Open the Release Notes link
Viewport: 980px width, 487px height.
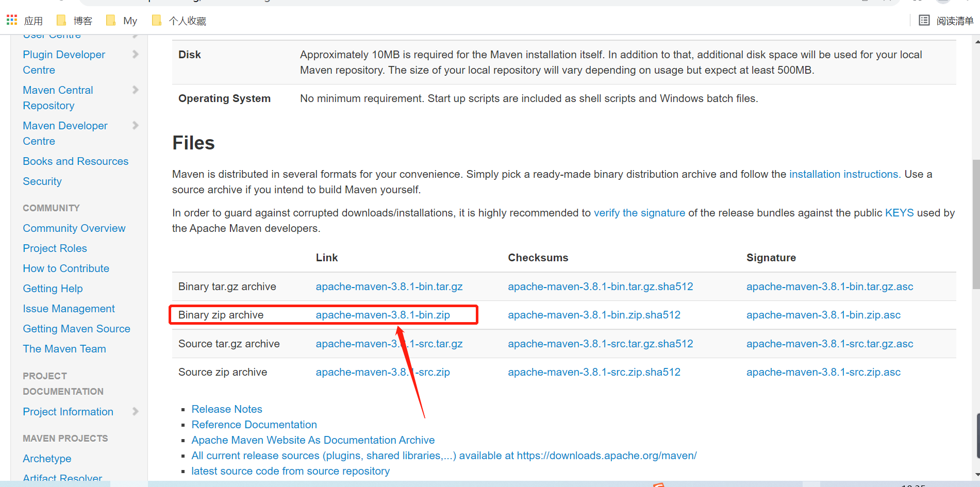(227, 409)
